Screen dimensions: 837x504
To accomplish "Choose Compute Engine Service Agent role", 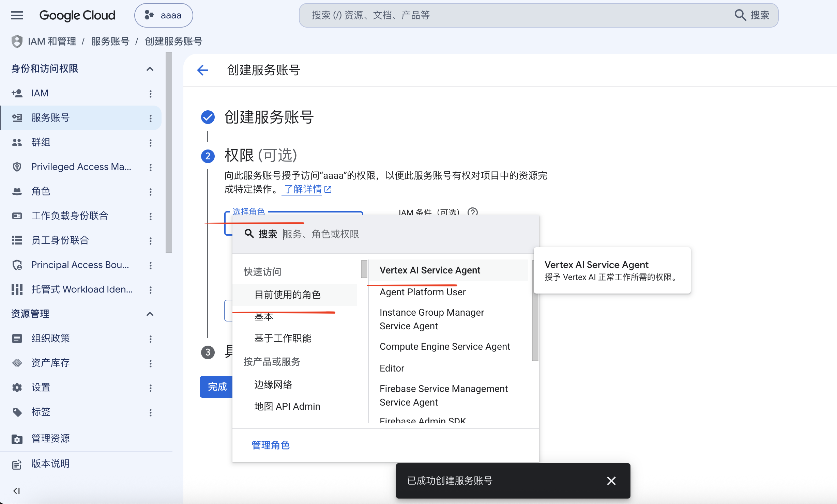I will tap(448, 347).
